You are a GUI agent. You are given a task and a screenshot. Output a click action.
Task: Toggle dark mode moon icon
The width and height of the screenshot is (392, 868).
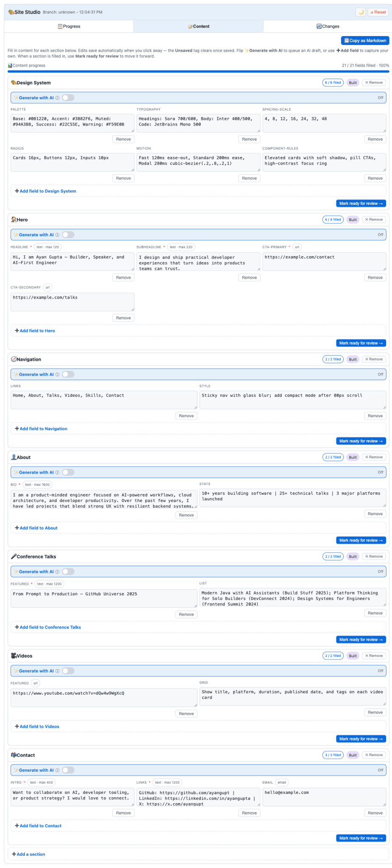[x=361, y=12]
